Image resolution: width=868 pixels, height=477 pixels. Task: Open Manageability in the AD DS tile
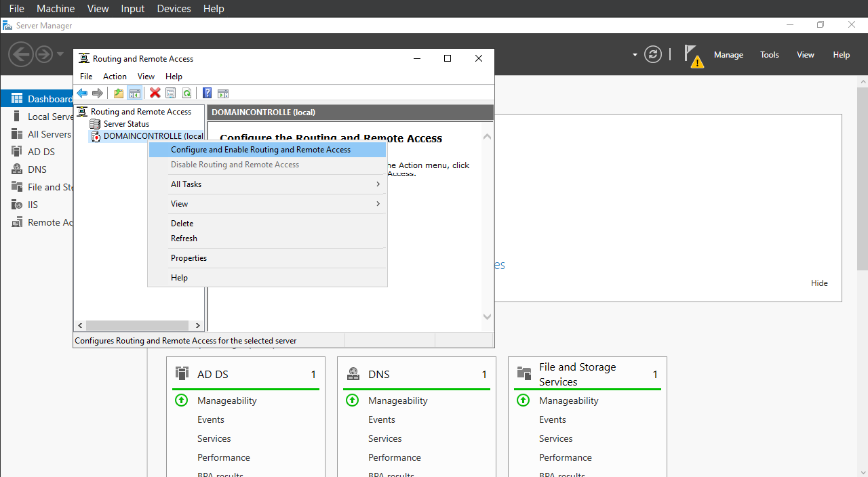coord(227,400)
